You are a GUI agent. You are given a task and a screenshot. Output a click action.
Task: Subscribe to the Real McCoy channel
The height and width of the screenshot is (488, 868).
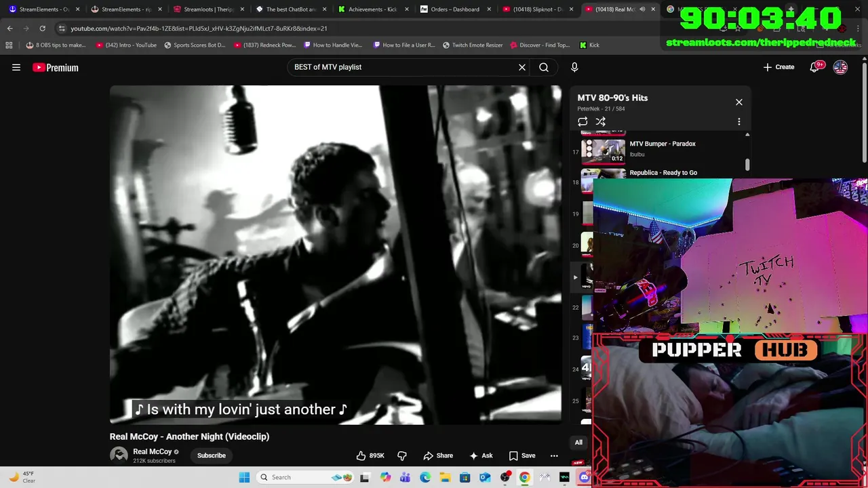212,455
